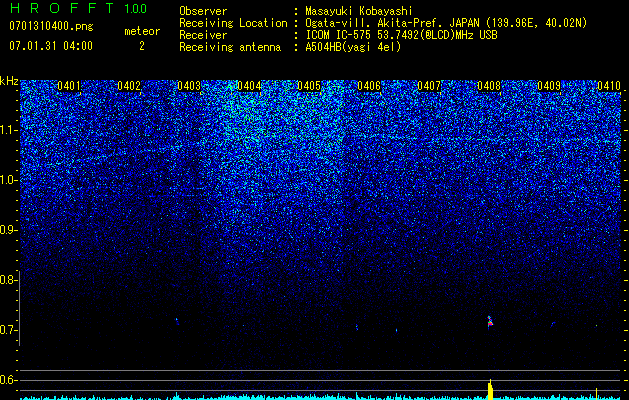The height and width of the screenshot is (400, 629).
Task: Click the 0407 time marker
Action: [429, 86]
